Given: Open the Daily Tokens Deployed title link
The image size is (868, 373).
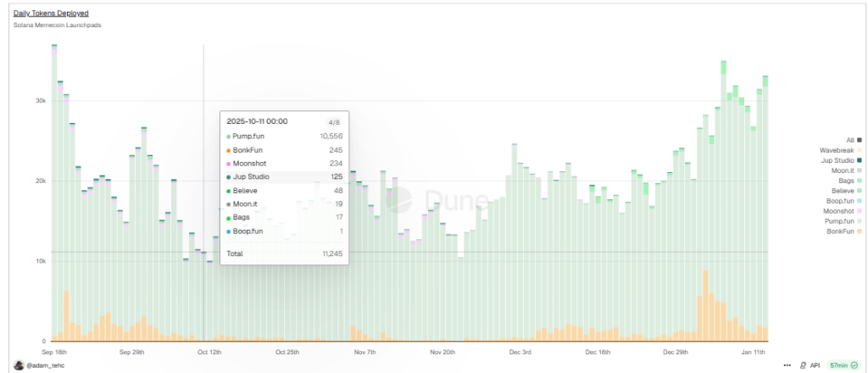Looking at the screenshot, I should [51, 14].
